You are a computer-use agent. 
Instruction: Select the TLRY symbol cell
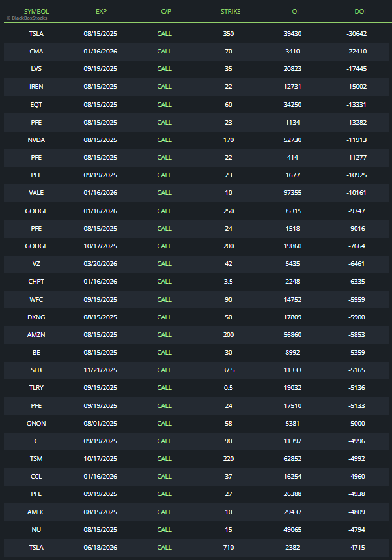36,387
